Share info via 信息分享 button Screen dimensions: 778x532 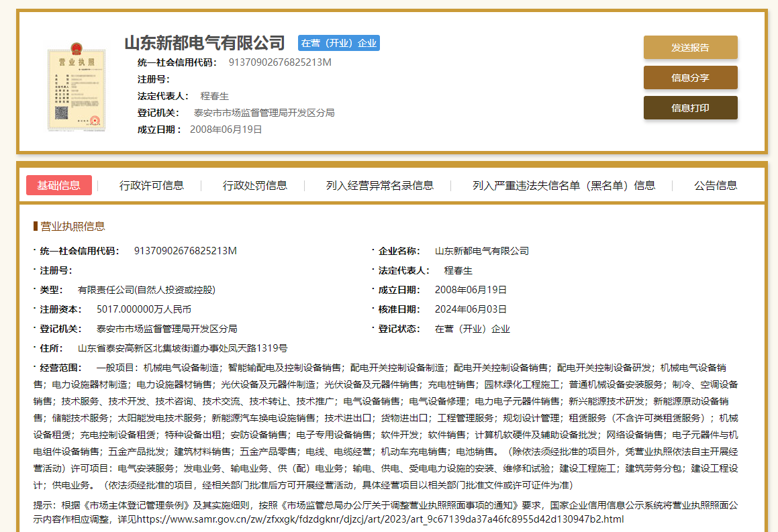pyautogui.click(x=690, y=78)
